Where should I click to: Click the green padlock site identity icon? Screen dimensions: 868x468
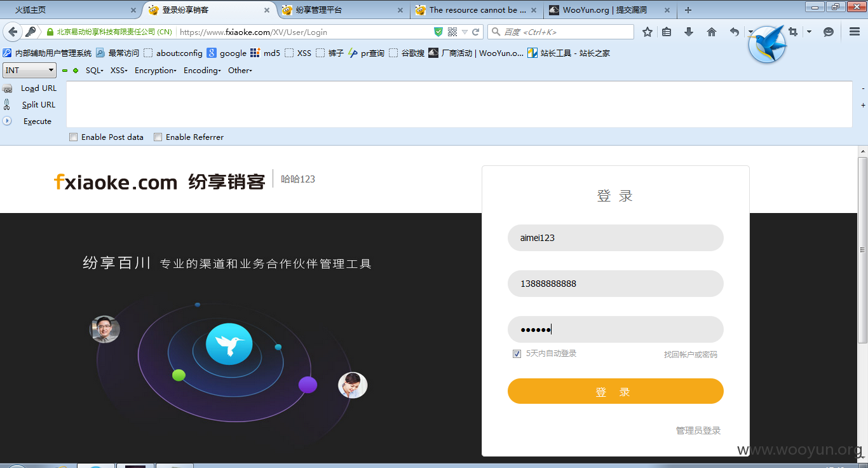[x=49, y=32]
